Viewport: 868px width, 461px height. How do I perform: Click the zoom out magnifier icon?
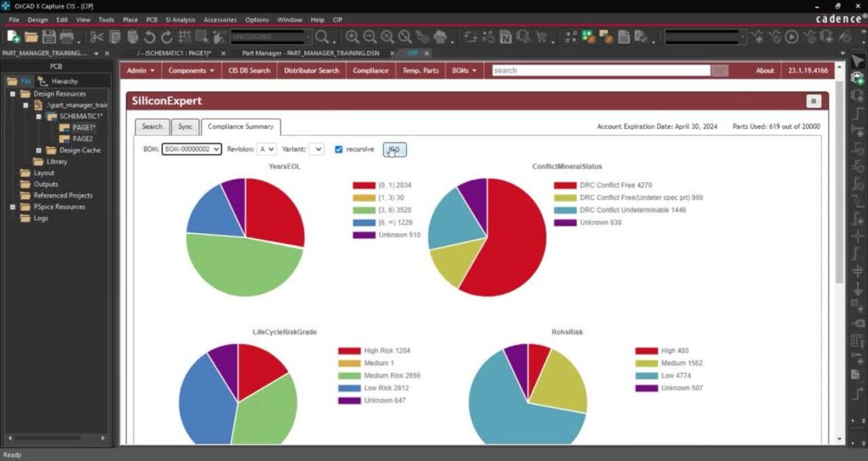click(370, 37)
